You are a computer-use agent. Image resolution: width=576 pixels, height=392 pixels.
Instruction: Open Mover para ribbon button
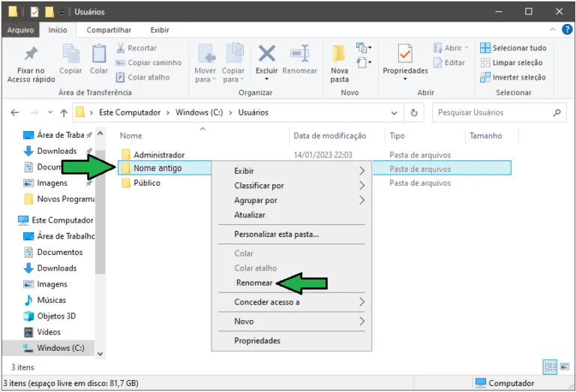pyautogui.click(x=205, y=64)
